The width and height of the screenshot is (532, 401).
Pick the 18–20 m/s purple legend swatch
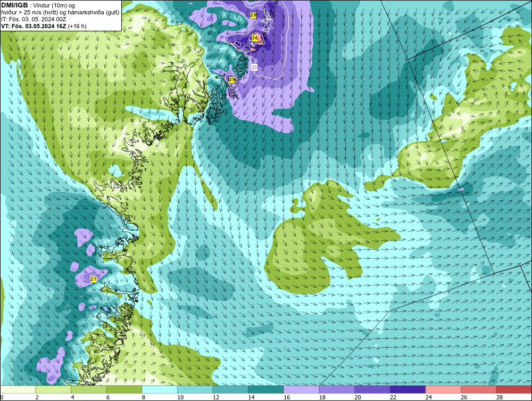click(337, 389)
